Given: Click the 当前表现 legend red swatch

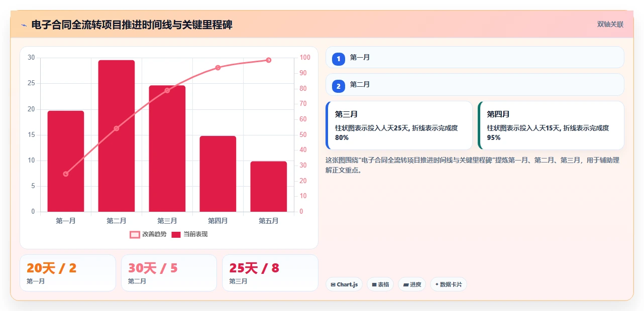Looking at the screenshot, I should pyautogui.click(x=176, y=234).
